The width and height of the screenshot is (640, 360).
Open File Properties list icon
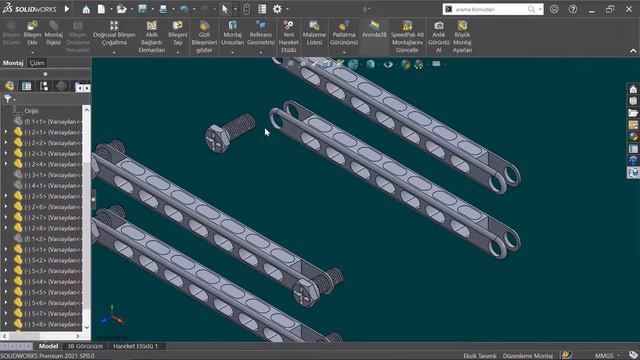(262, 9)
